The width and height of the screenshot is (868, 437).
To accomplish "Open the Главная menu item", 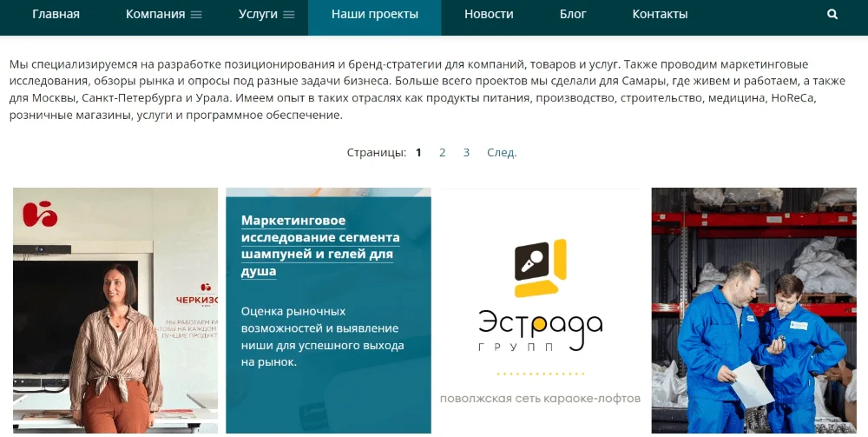I will pos(56,15).
